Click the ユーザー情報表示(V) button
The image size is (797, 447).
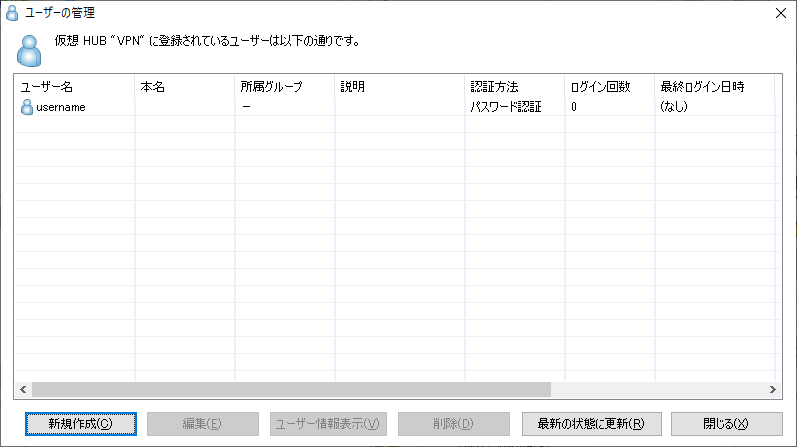pyautogui.click(x=328, y=424)
